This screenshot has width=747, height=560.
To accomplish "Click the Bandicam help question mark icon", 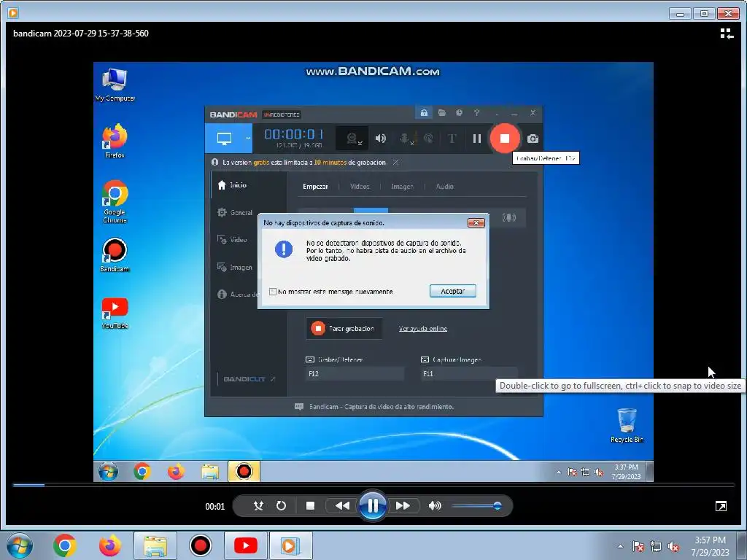I will (x=476, y=113).
